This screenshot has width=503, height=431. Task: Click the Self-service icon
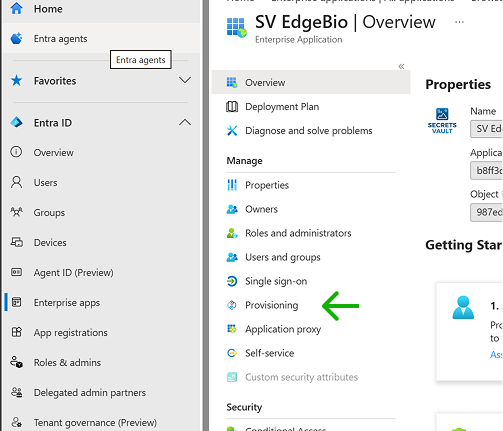232,353
